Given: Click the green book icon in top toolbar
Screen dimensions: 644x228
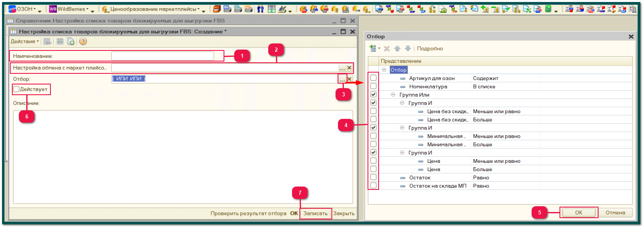Looking at the screenshot, I should coord(548,9).
